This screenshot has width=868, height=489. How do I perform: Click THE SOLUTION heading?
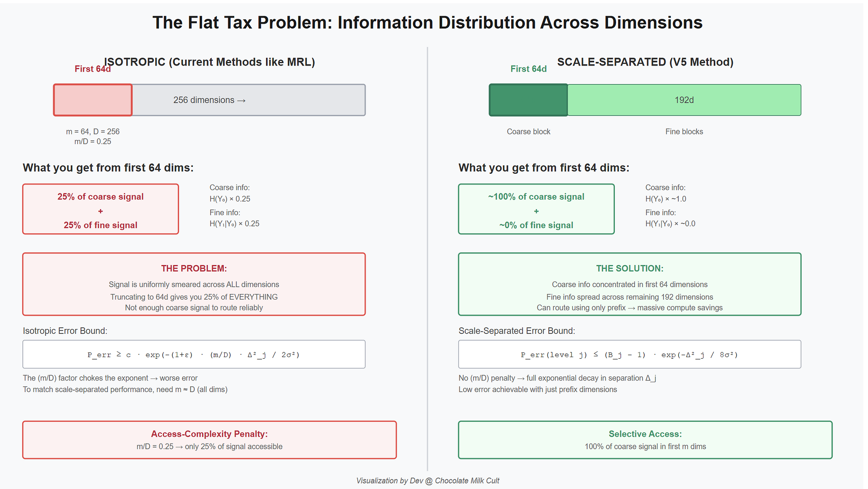pyautogui.click(x=629, y=268)
